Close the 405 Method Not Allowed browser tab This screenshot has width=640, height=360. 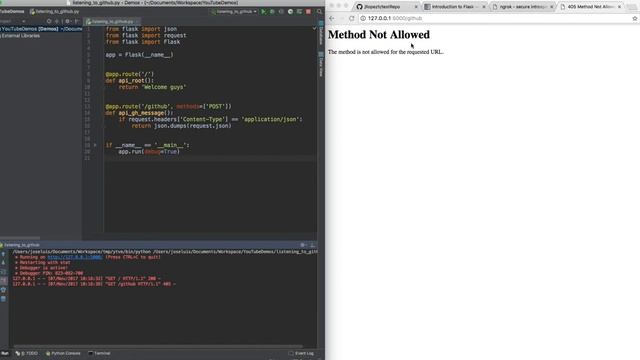point(620,7)
